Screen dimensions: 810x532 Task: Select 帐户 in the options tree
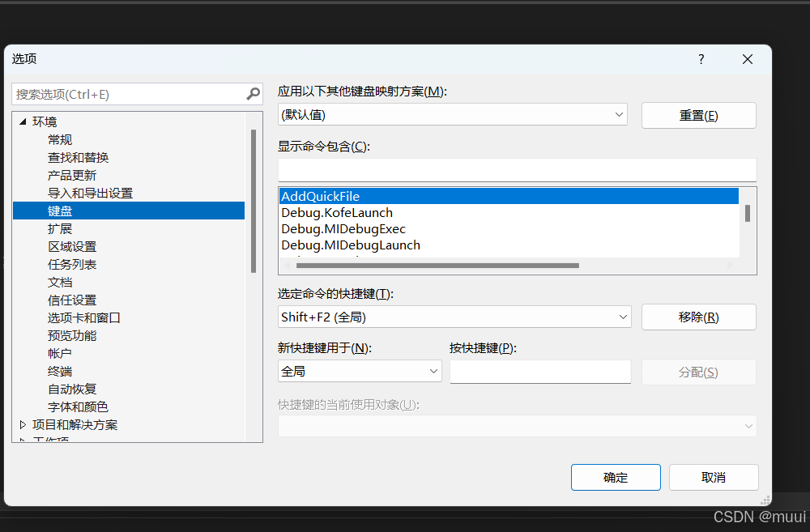click(60, 353)
